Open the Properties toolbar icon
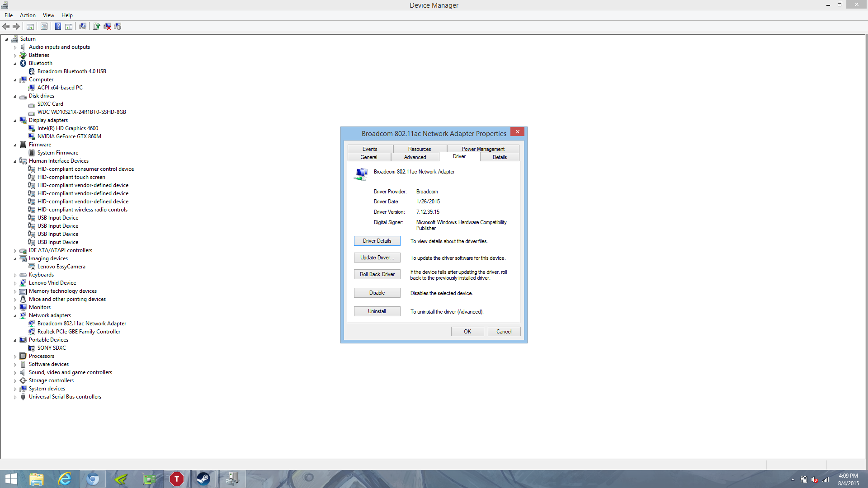868x488 pixels. coord(44,27)
